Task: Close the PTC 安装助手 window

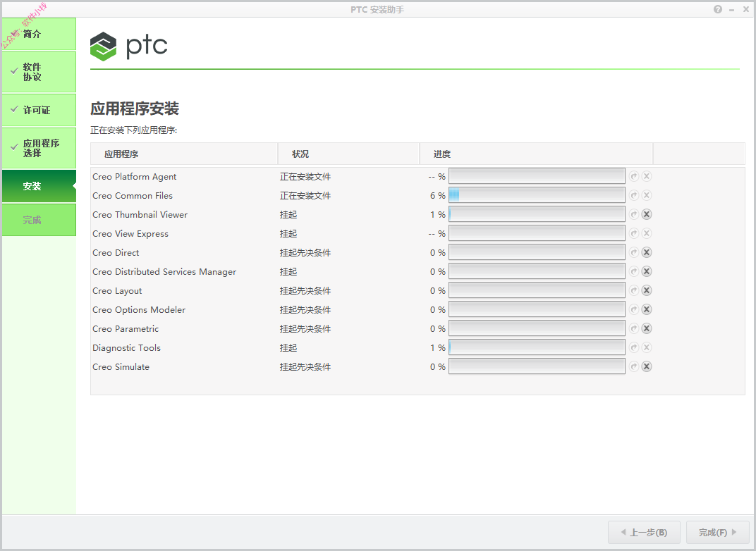Action: 746,9
